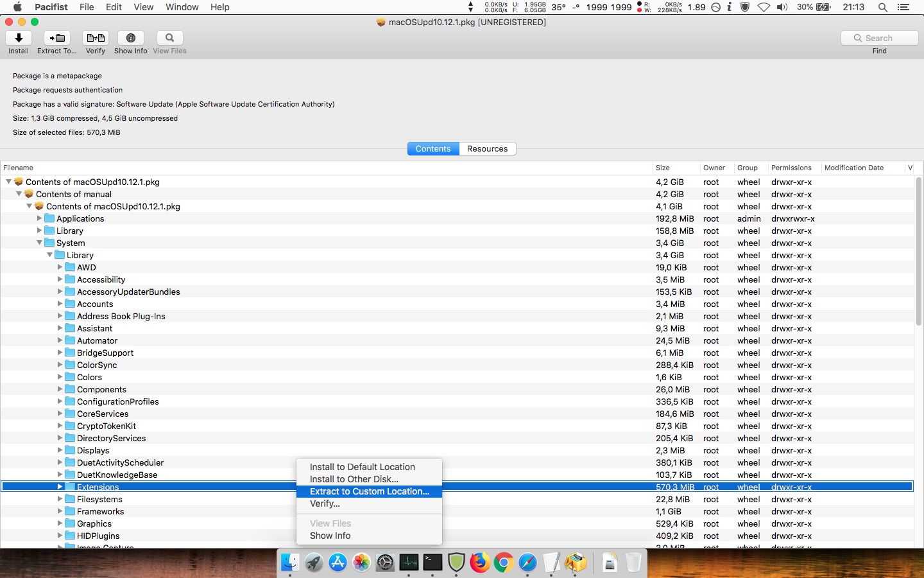Expand the ColorSync folder
This screenshot has height=578, width=924.
pyautogui.click(x=60, y=365)
